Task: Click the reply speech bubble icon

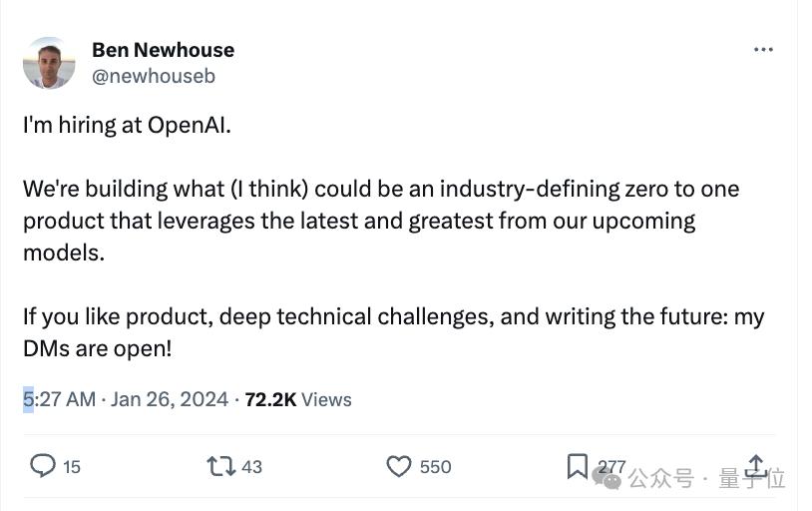Action: pos(43,466)
